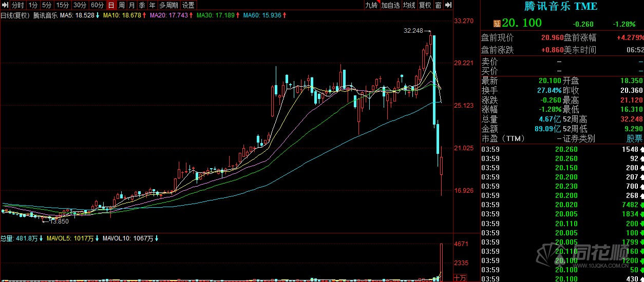Select the tick row with volume 7482
The image size is (644, 282).
[562, 205]
